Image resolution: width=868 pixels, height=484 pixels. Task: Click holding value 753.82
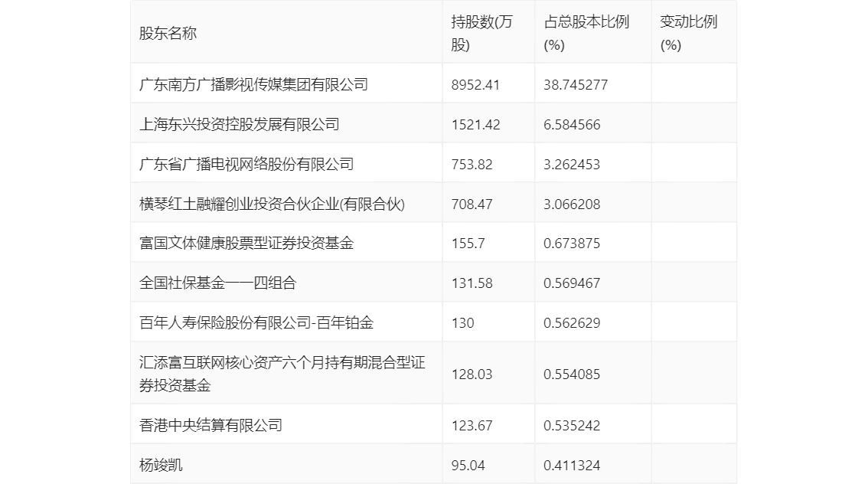tap(472, 165)
